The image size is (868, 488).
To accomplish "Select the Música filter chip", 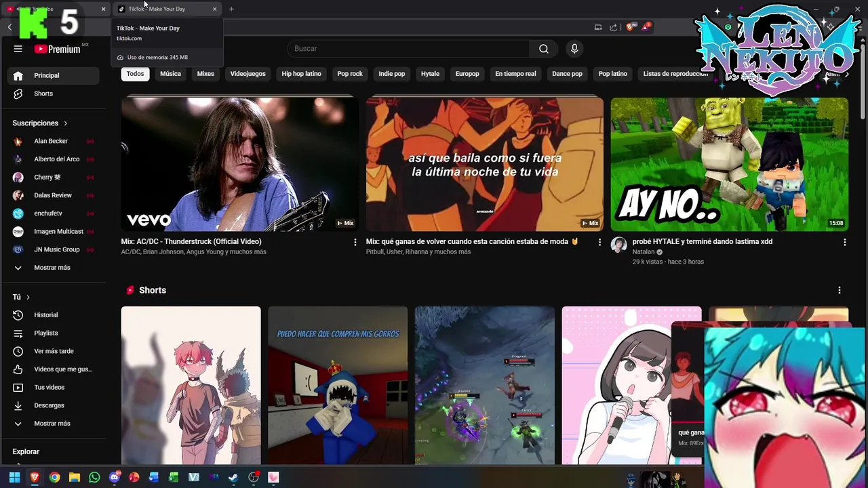I will click(170, 74).
